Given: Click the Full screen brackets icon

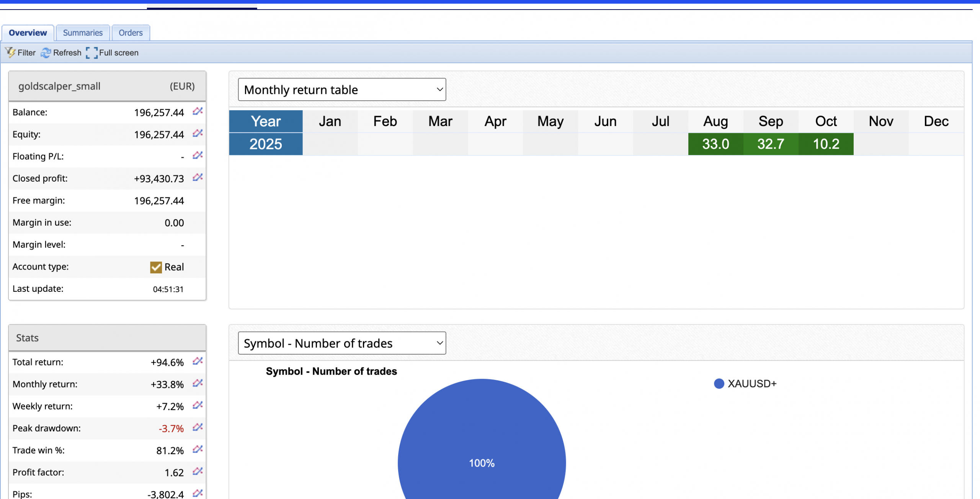Looking at the screenshot, I should [91, 52].
